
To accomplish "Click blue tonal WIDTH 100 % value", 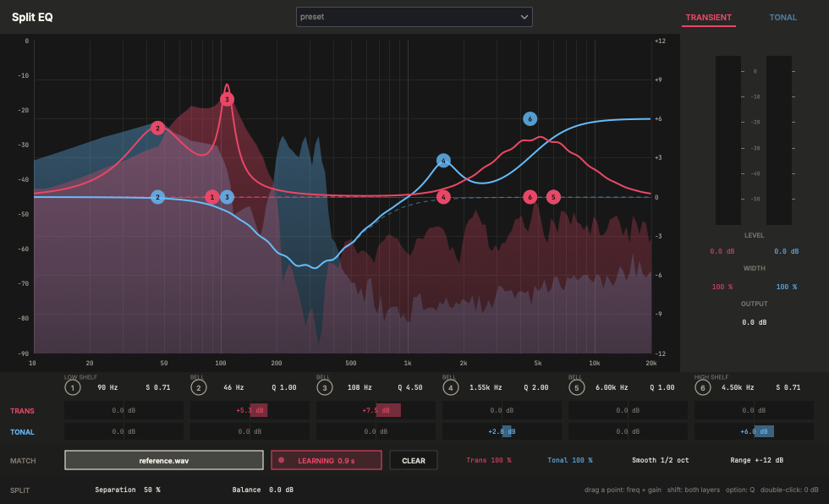I will tap(786, 287).
